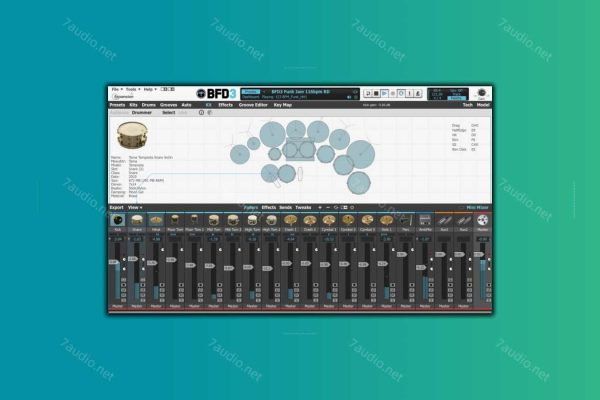Click the plus icon in mixer toolbar

click(320, 207)
